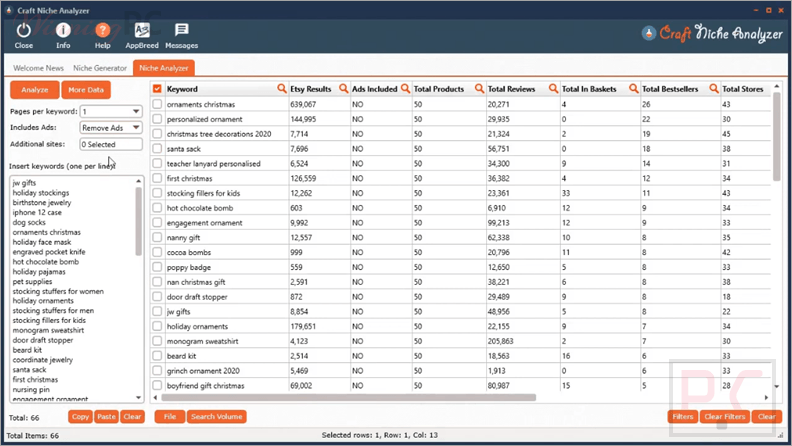
Task: Click the File button
Action: tap(170, 417)
